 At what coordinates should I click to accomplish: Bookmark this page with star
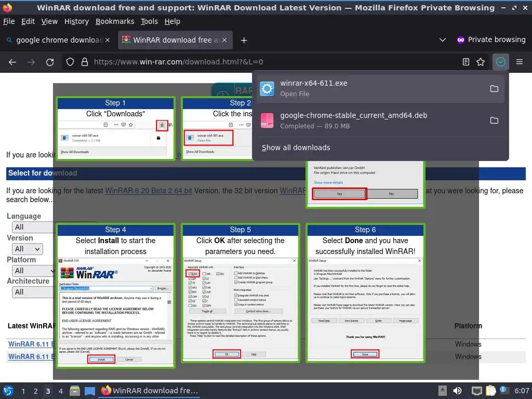(481, 62)
